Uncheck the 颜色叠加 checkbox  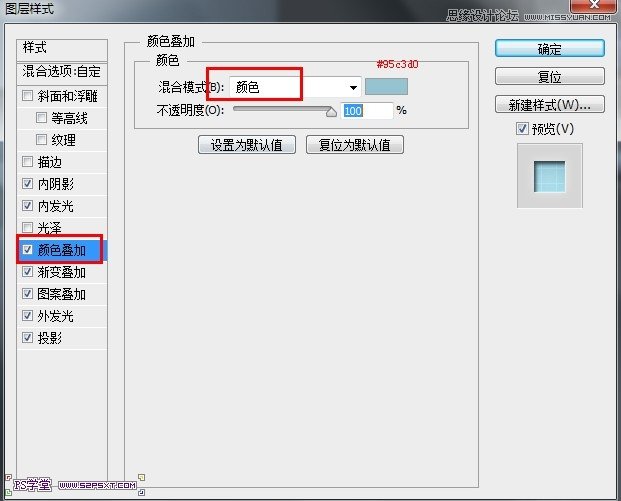point(27,250)
